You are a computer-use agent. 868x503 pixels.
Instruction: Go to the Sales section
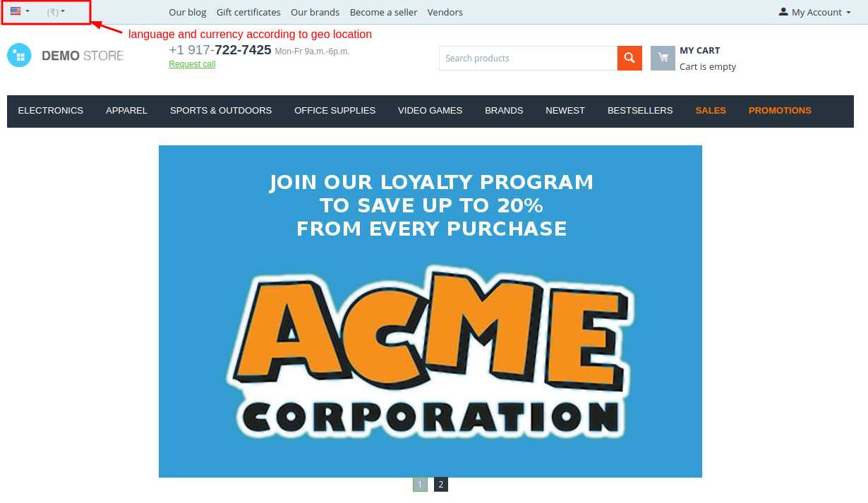711,111
